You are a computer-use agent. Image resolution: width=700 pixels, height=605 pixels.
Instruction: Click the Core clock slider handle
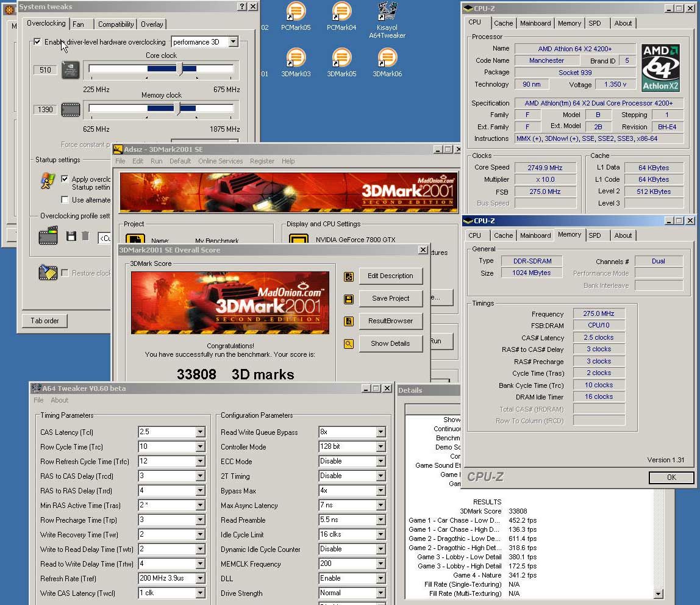click(180, 69)
